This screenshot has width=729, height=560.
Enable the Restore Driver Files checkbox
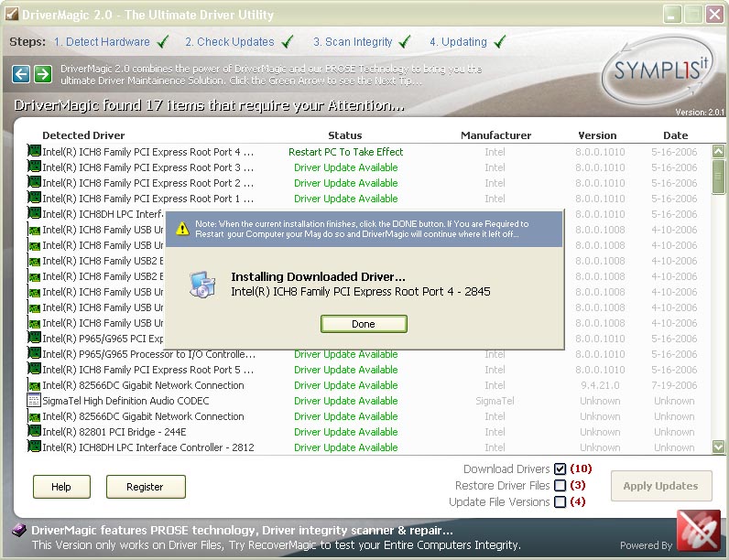tap(560, 486)
